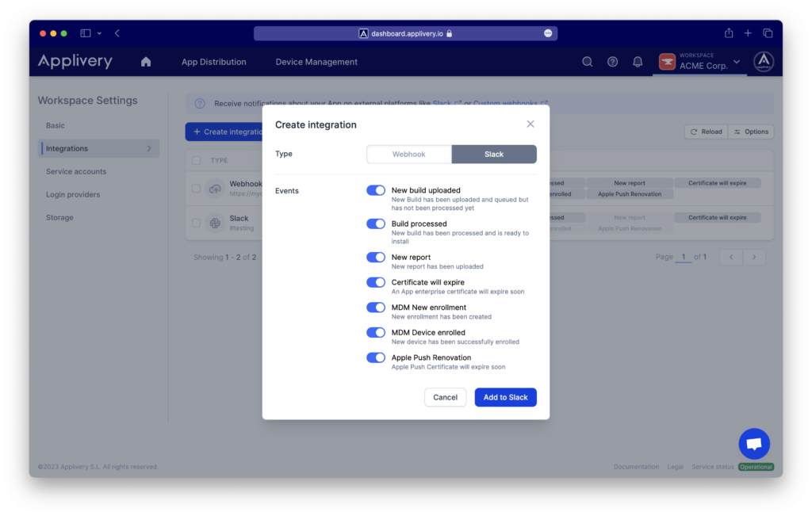Click the dashboard.applivery.io address bar
Screen dimensions: 812x516
coord(405,33)
